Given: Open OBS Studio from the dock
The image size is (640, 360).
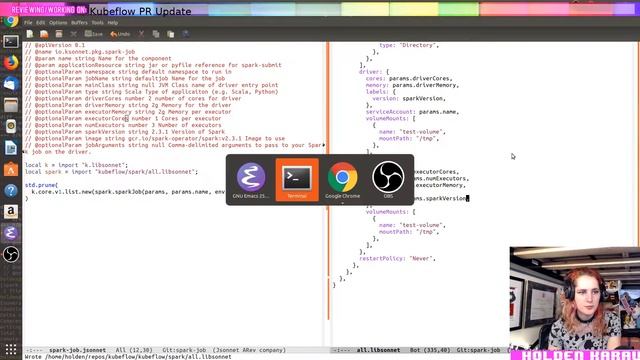Looking at the screenshot, I should coord(11,254).
